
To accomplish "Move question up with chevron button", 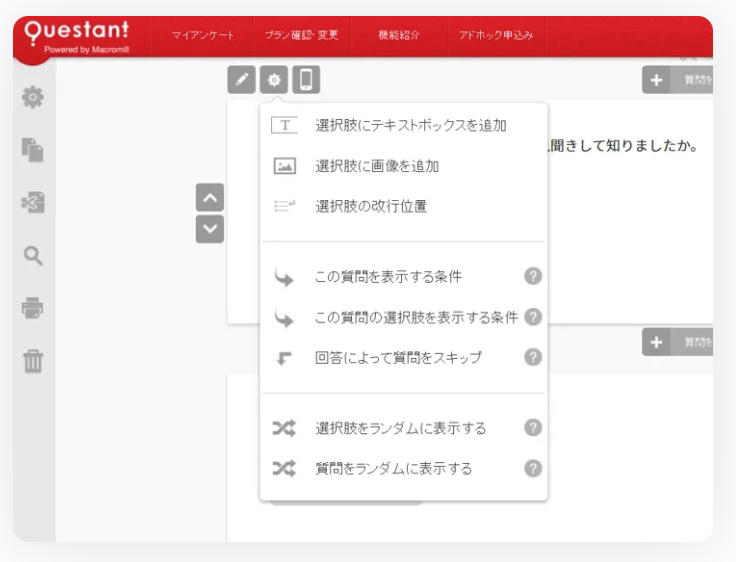I will 210,197.
